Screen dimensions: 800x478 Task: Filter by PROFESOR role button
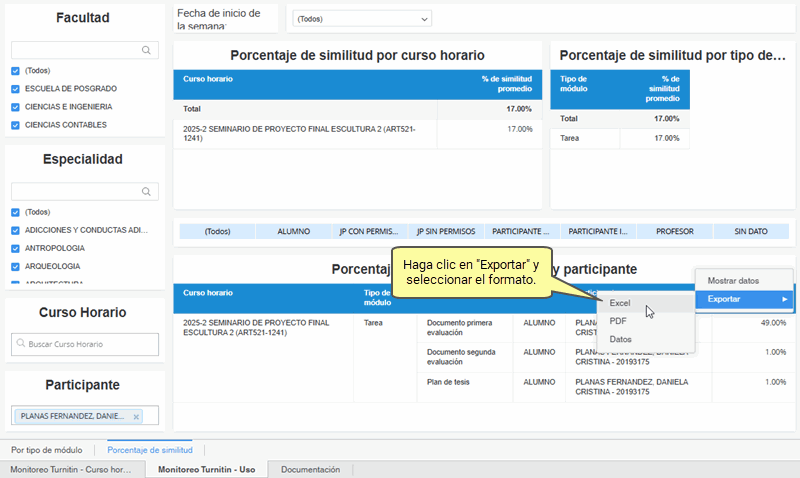[674, 231]
